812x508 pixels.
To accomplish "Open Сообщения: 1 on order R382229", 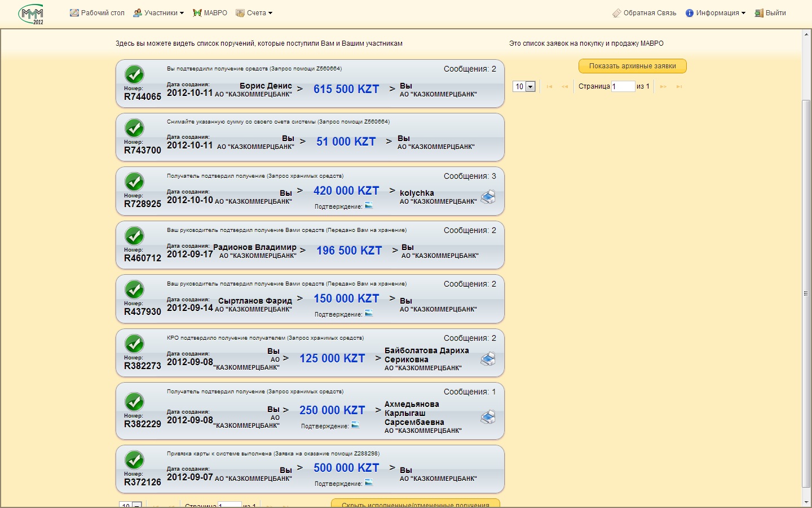I will pos(470,392).
